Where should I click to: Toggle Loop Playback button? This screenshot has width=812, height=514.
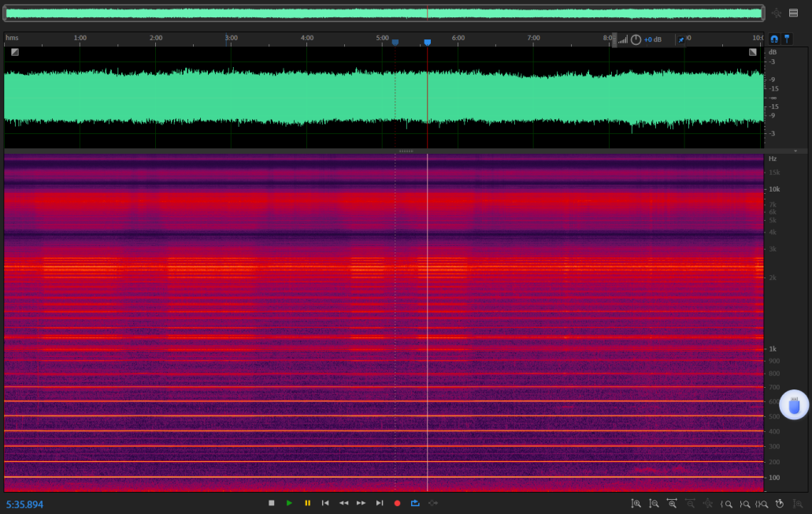coord(415,503)
